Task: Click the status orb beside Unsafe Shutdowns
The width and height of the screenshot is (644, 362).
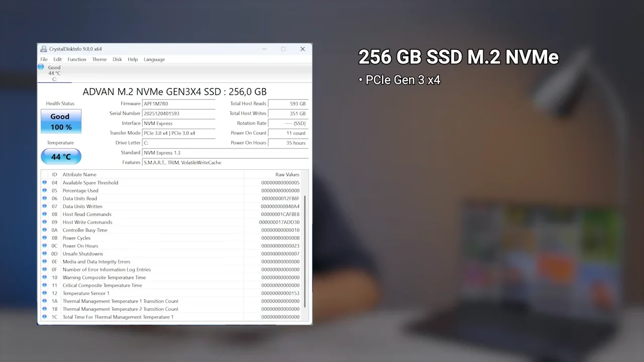Action: click(x=44, y=254)
